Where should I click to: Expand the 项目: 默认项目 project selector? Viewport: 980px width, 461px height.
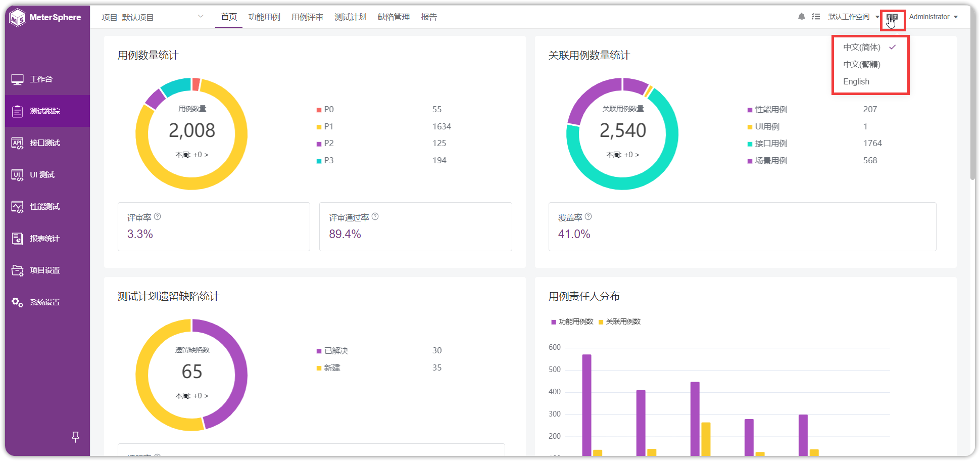(153, 17)
